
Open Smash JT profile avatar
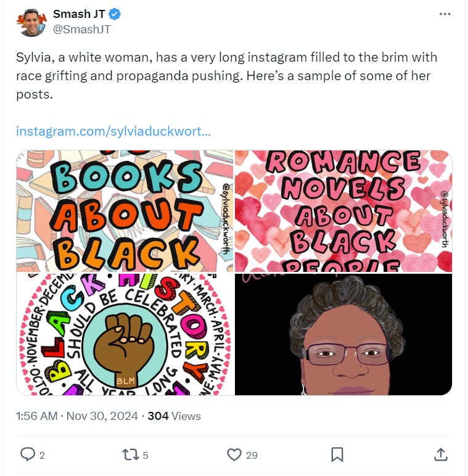pos(31,22)
